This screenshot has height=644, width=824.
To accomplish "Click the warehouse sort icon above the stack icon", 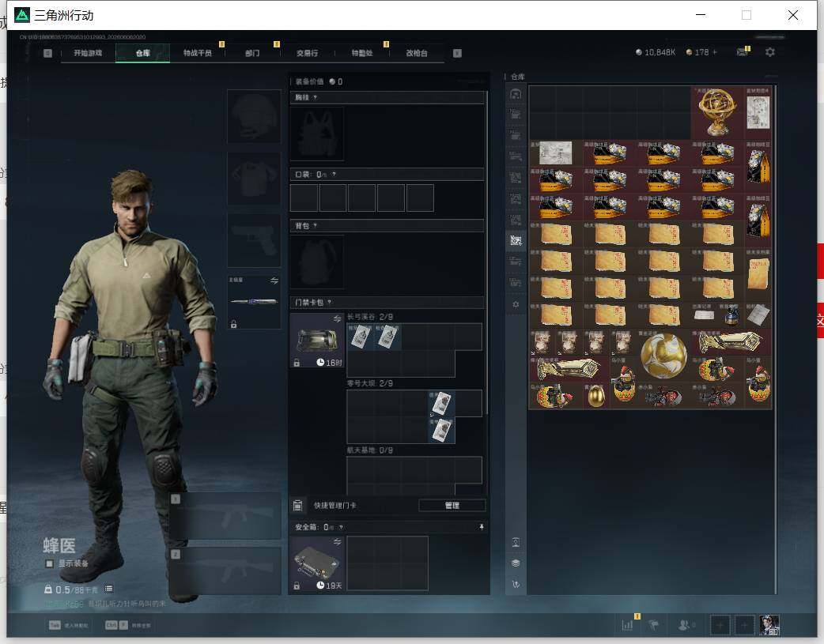I will pyautogui.click(x=516, y=542).
